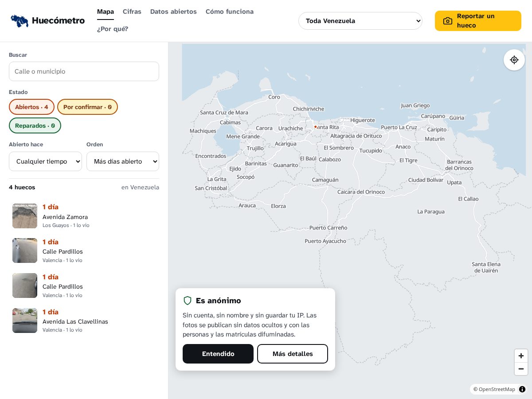Open the Toda Venezuela region dropdown
Viewport: 532px width, 399px height.
[x=360, y=21]
